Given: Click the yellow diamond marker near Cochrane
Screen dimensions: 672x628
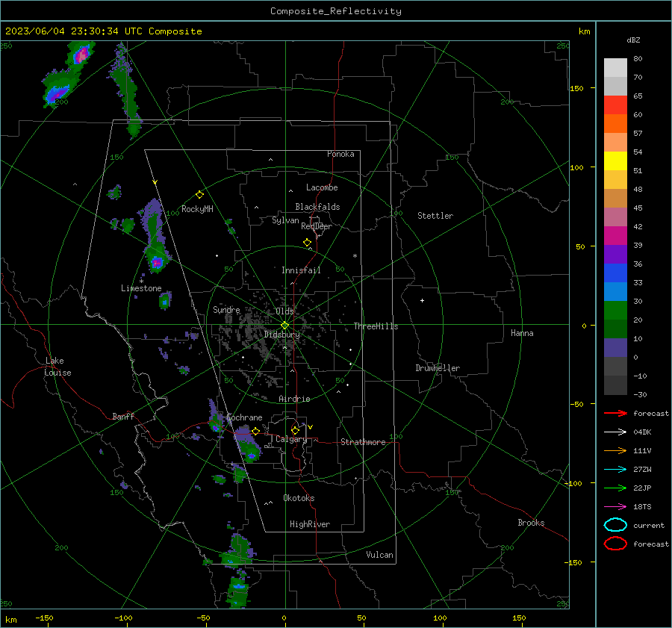Looking at the screenshot, I should 255,431.
